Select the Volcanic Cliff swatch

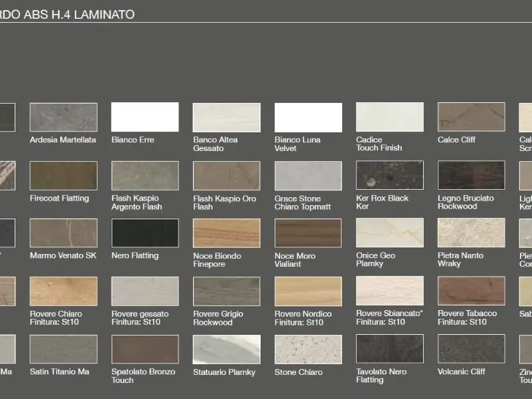pos(471,349)
